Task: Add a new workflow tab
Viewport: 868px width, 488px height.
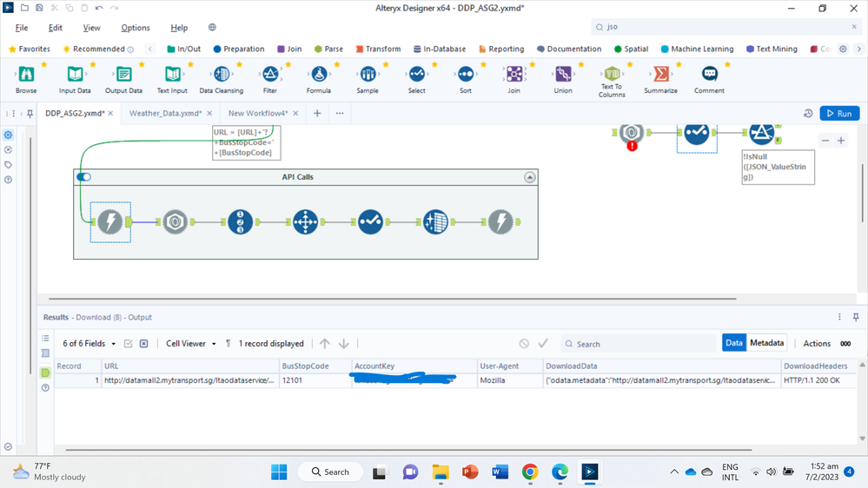Action: 317,114
